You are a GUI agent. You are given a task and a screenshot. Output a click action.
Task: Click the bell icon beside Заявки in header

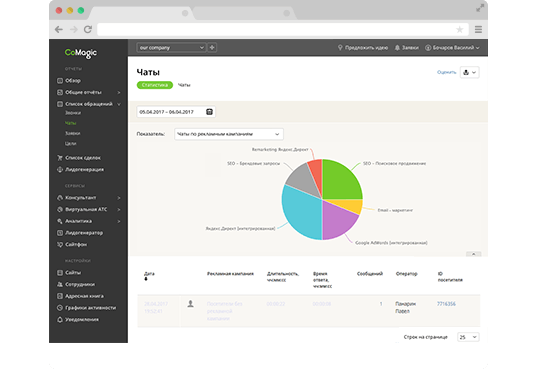pos(397,48)
